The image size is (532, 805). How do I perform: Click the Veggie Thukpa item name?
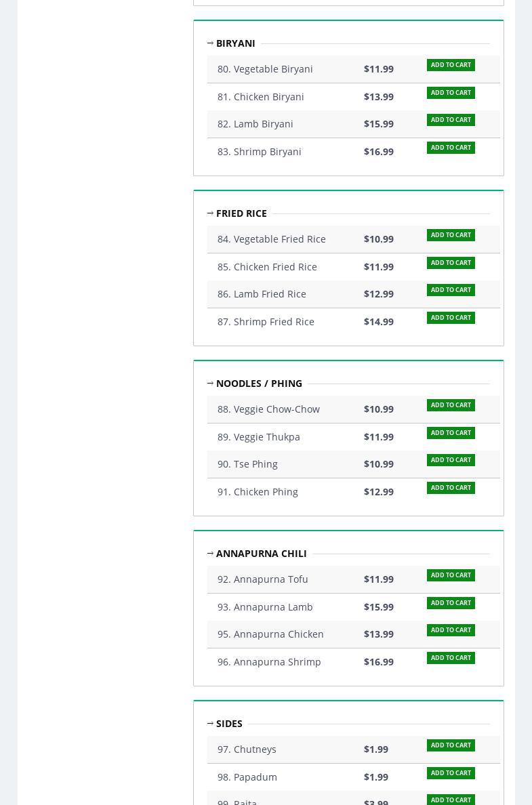tap(259, 437)
